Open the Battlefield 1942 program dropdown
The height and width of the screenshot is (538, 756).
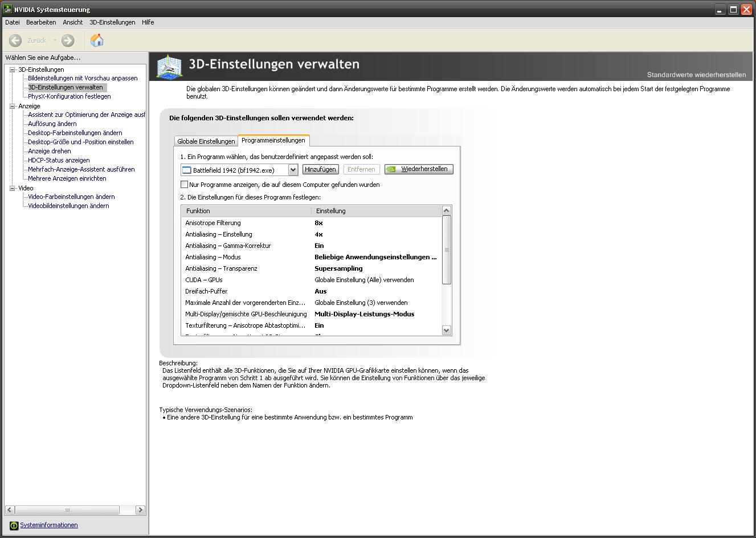pos(293,170)
